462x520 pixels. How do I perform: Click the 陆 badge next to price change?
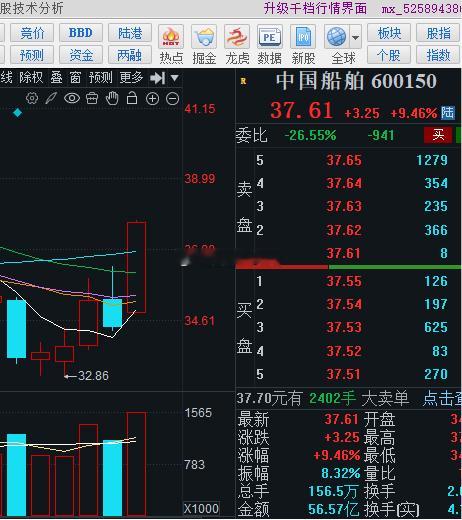tap(448, 113)
